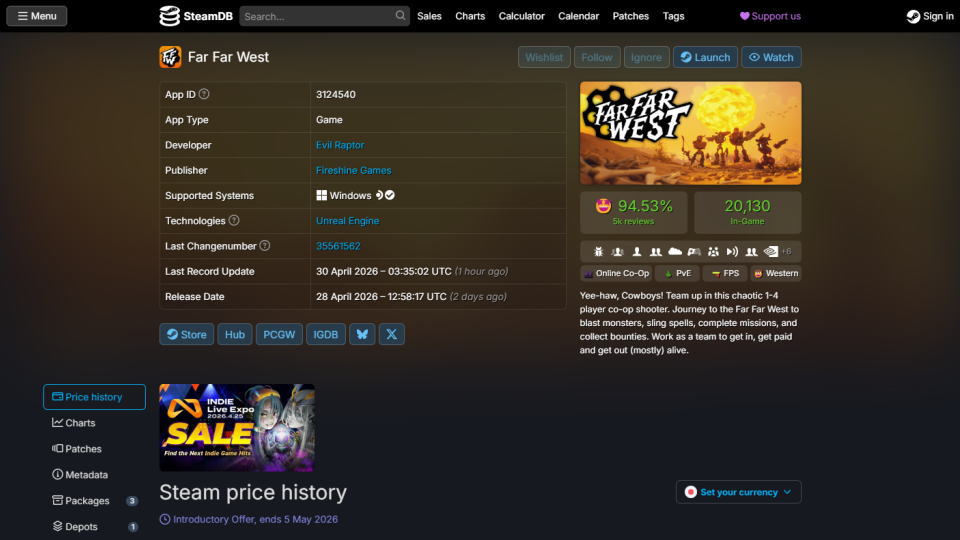Viewport: 960px width, 540px height.
Task: Open the X (Twitter) link
Action: [392, 335]
